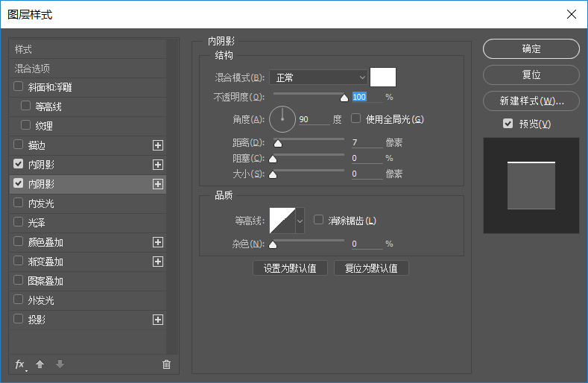Screen dimensions: 588x383
Task: Click the 确定 button
Action: point(531,49)
